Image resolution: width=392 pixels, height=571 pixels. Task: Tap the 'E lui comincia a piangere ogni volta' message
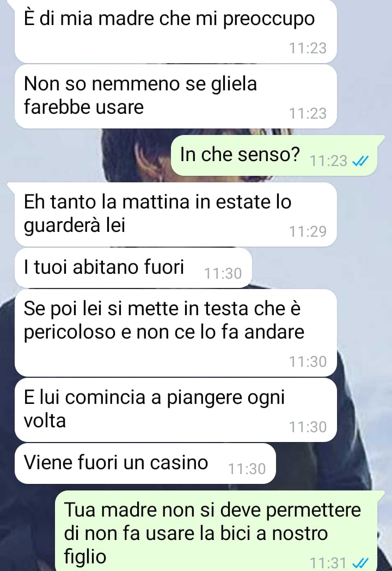[x=175, y=410]
